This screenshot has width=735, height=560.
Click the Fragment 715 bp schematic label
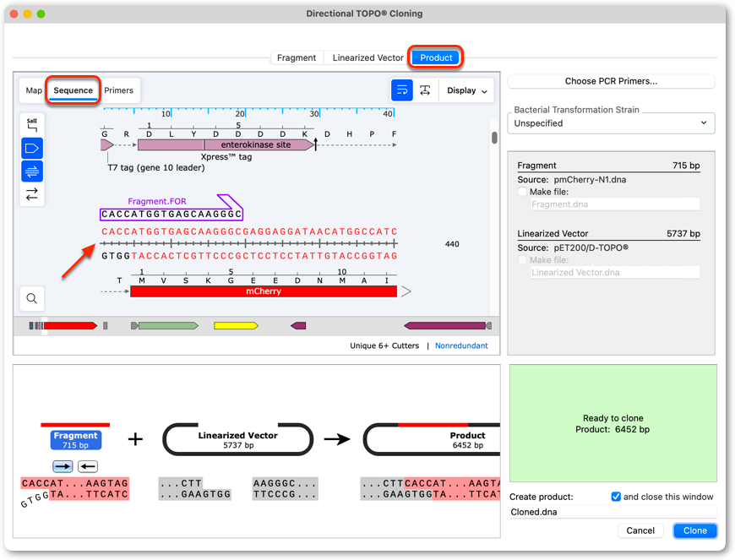pos(75,440)
